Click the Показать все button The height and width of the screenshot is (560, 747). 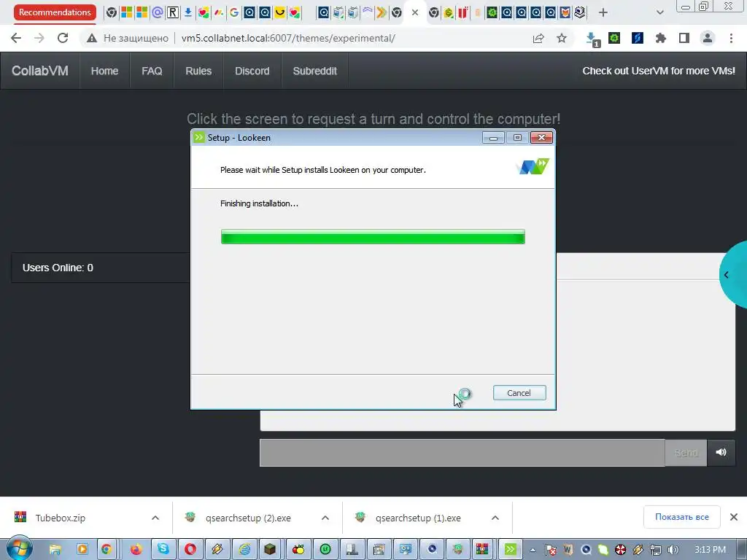(x=682, y=517)
